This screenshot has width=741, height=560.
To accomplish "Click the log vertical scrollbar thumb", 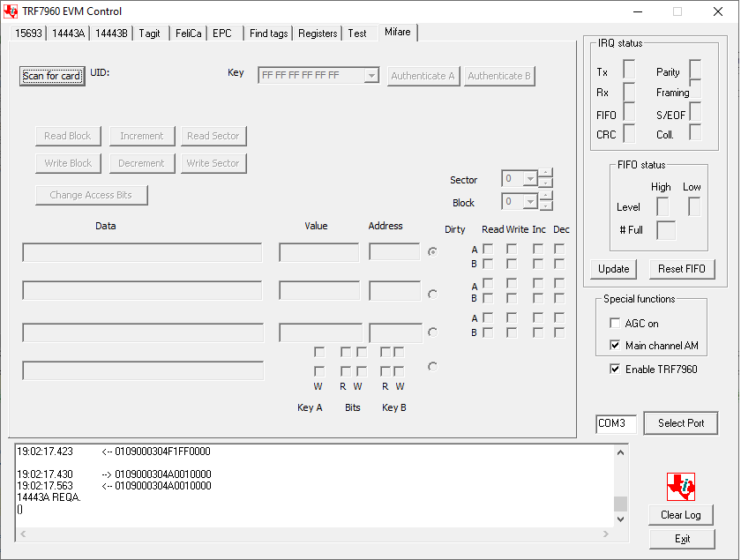I will click(620, 504).
